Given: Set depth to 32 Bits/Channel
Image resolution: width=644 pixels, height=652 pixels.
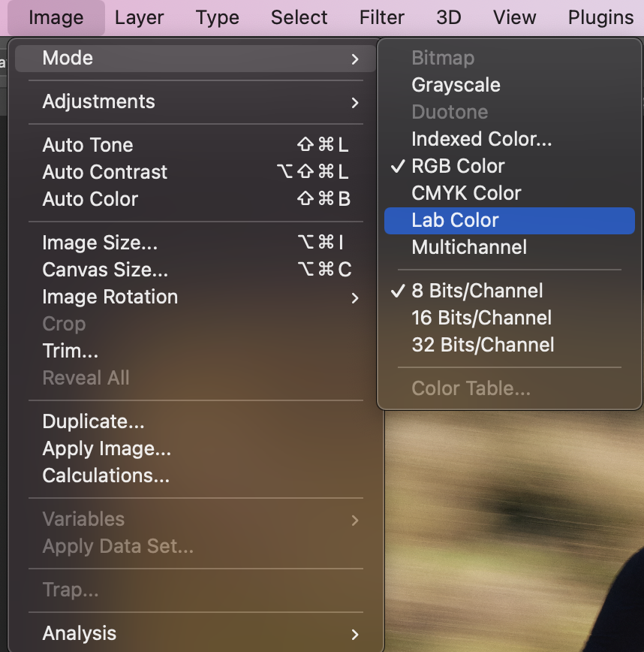Looking at the screenshot, I should [x=510, y=345].
